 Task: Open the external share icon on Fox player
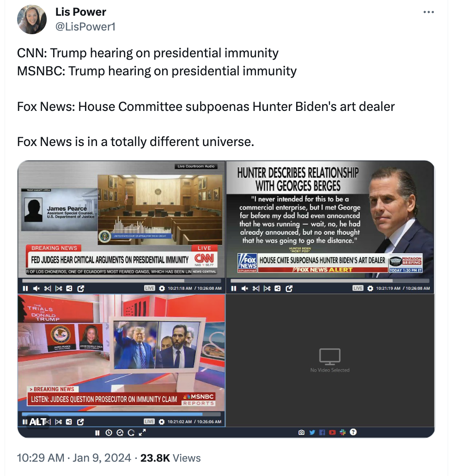(x=289, y=288)
